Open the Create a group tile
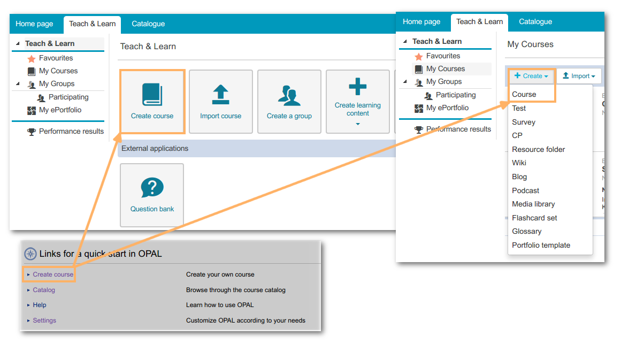The height and width of the screenshot is (352, 644). point(289,95)
